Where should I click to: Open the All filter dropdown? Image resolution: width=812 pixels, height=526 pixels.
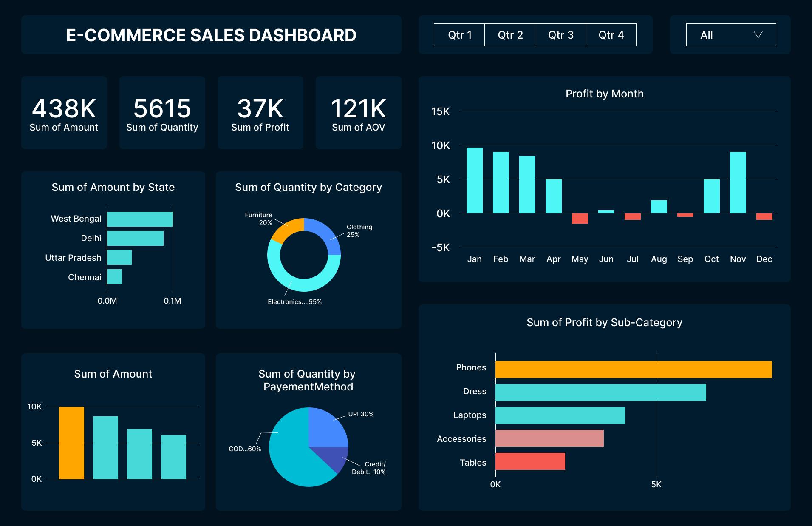[x=730, y=35]
